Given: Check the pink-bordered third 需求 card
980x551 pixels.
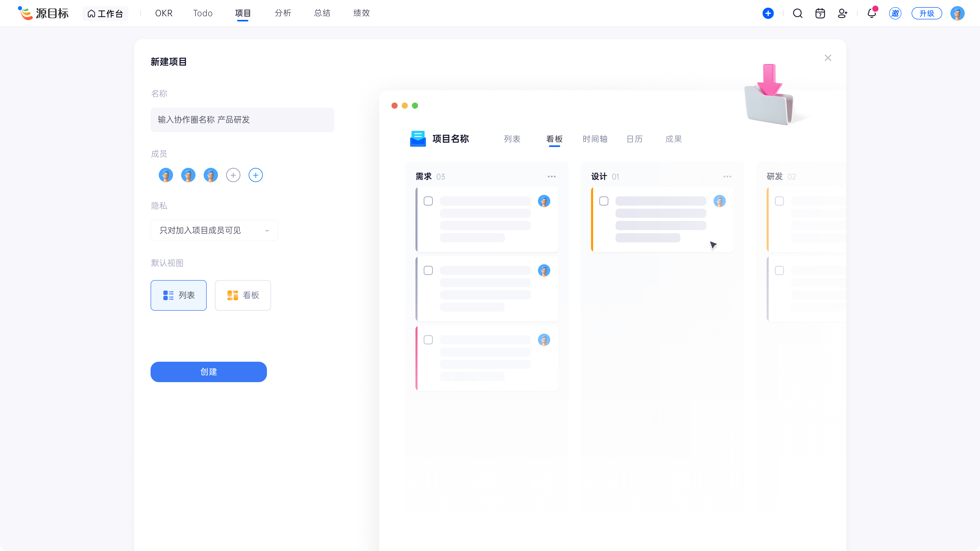Looking at the screenshot, I should 428,340.
